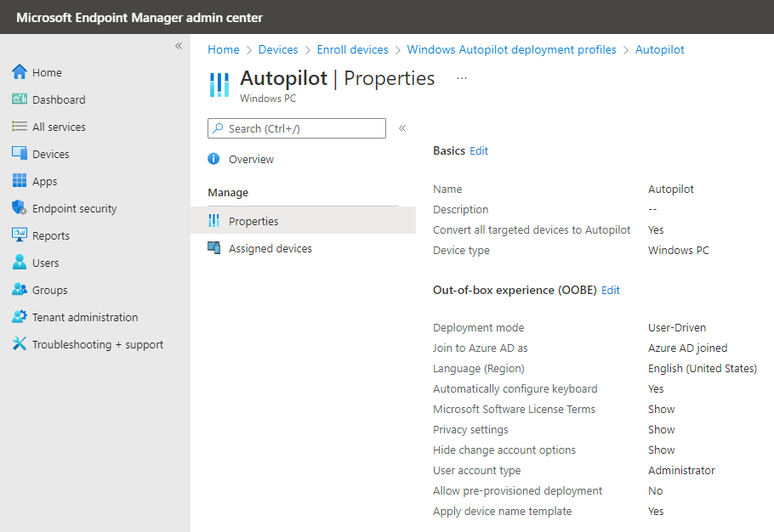774x532 pixels.
Task: Click the Devices monitor icon
Action: click(20, 153)
